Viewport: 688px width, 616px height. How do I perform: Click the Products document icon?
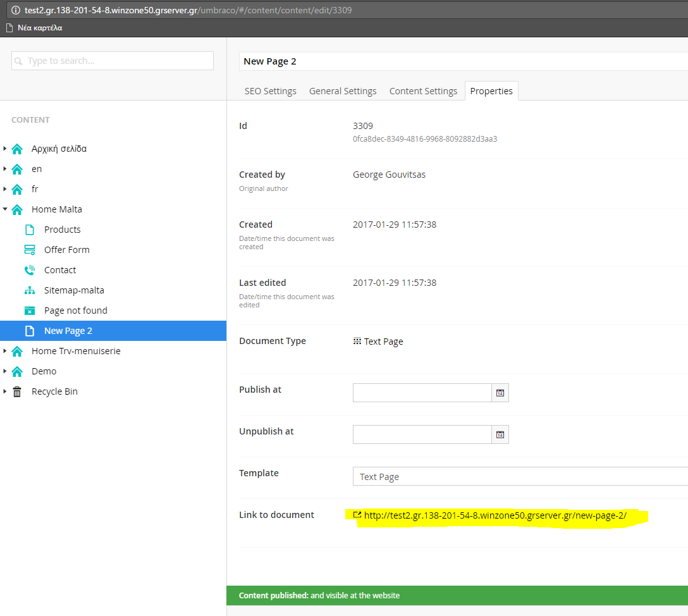[x=30, y=230]
